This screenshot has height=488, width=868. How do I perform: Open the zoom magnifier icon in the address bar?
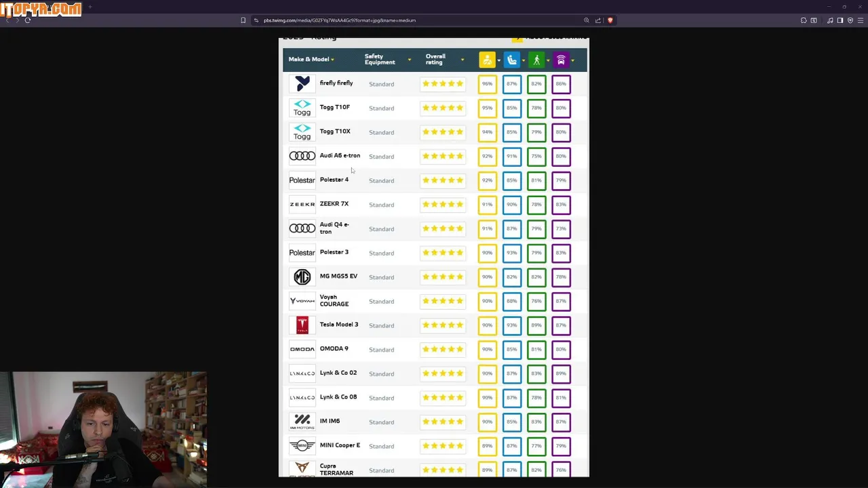coord(587,20)
